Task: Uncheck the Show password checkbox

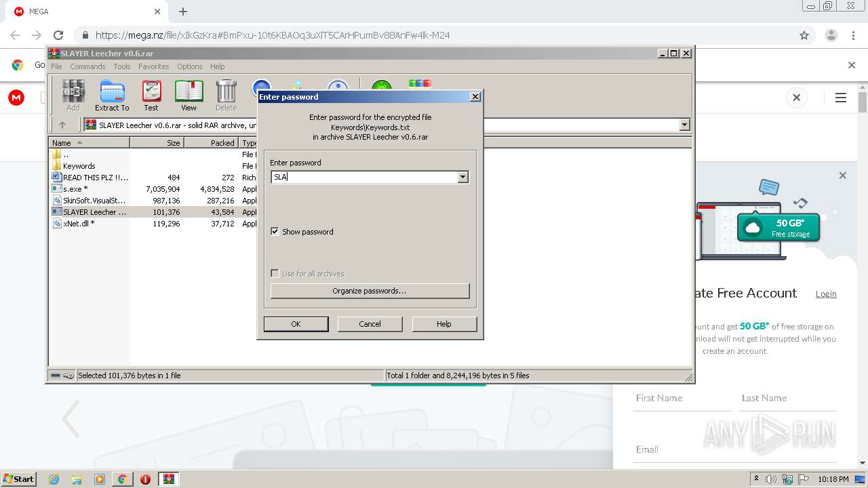Action: 275,232
